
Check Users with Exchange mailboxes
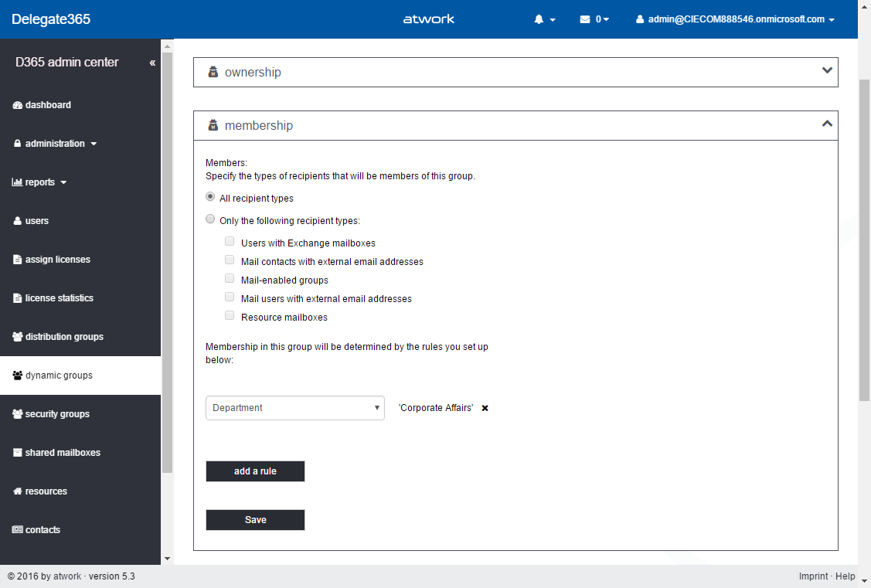tap(230, 241)
